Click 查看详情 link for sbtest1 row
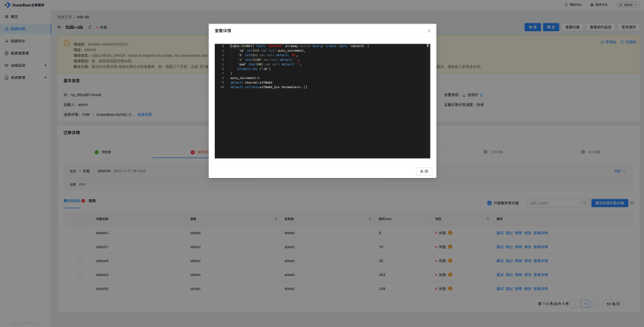Viewport: 644px width, 327px height. tap(541, 247)
